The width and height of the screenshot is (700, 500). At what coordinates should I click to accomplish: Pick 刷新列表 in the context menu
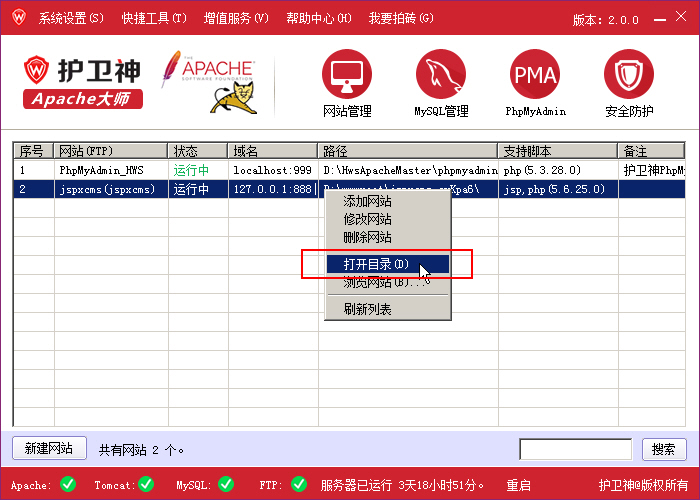[x=367, y=309]
